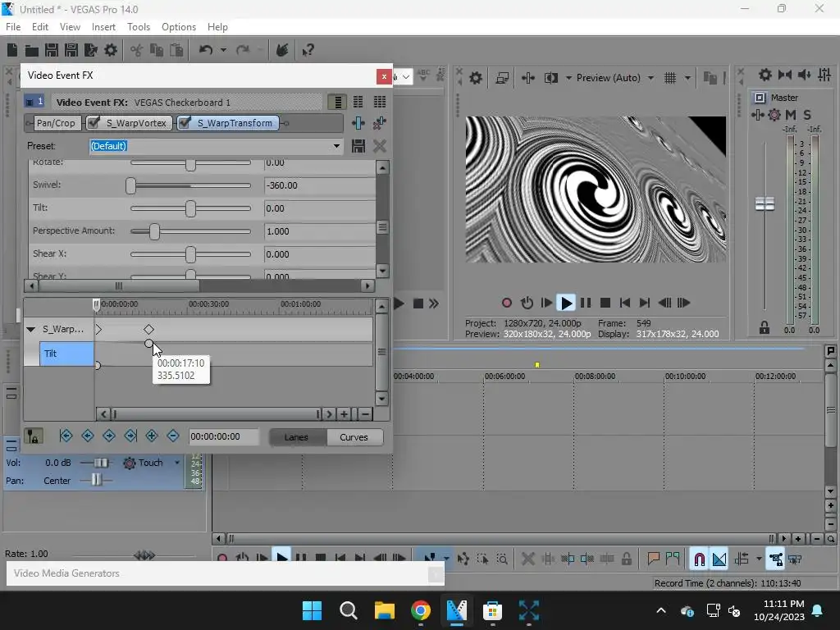Collapse the S_Warp keyframe track
840x630 pixels.
pos(31,330)
